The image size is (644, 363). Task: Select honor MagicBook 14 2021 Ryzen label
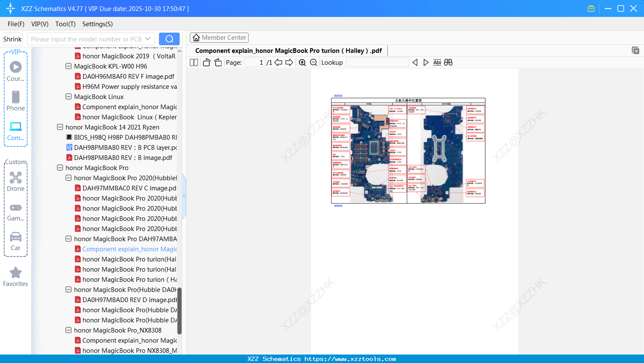point(112,127)
